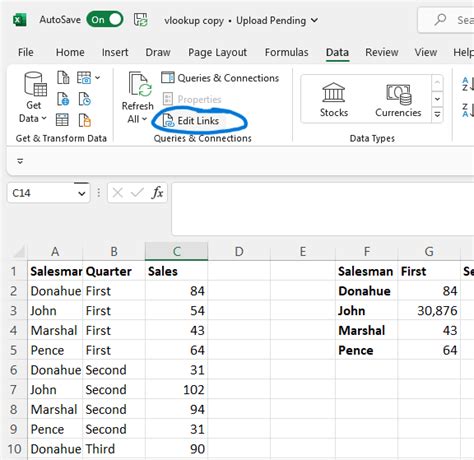Click cell with sales value 102
This screenshot has height=460, width=474.
coord(177,390)
